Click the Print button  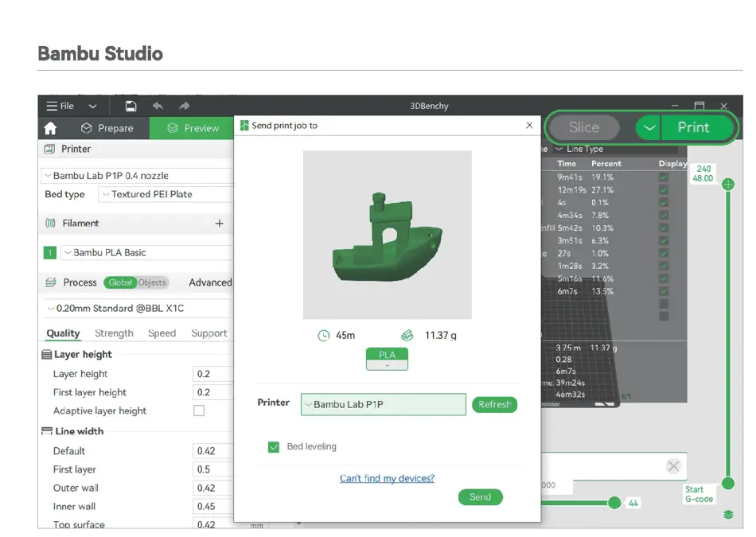point(697,128)
